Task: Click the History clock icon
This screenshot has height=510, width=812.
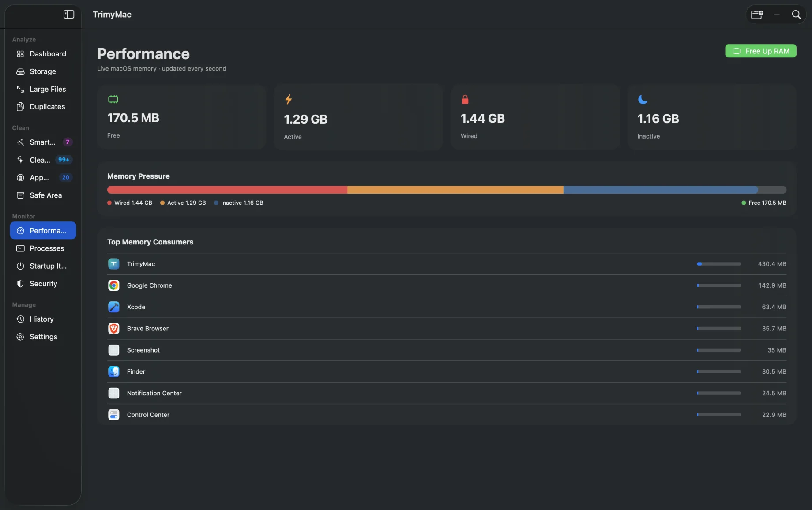Action: click(20, 319)
